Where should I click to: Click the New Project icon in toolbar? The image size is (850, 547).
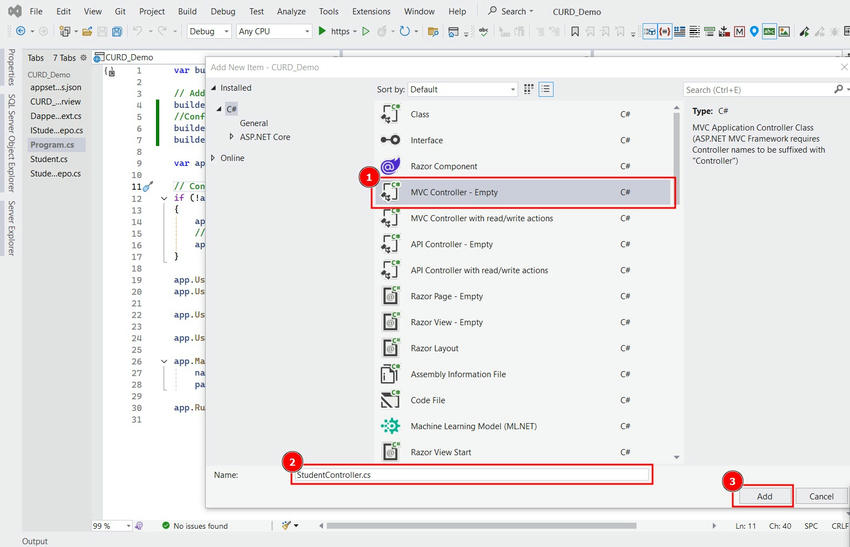(65, 31)
